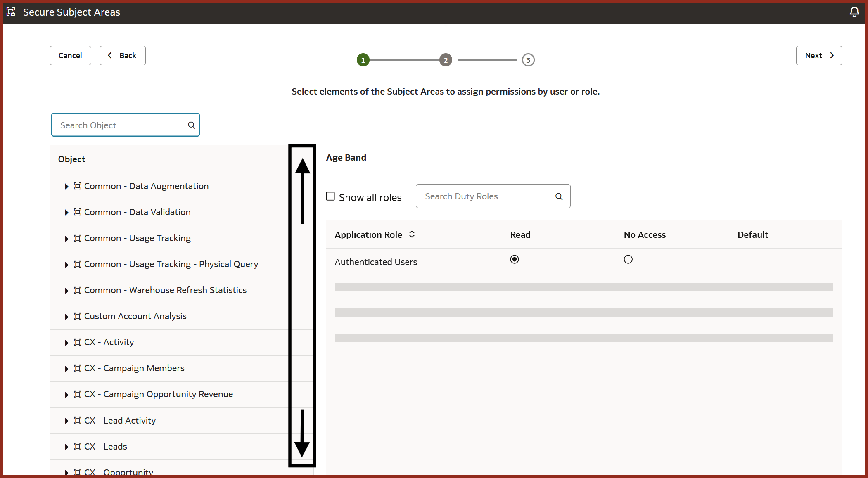The width and height of the screenshot is (868, 478).
Task: Enable the Show all roles checkbox
Action: pyautogui.click(x=330, y=196)
